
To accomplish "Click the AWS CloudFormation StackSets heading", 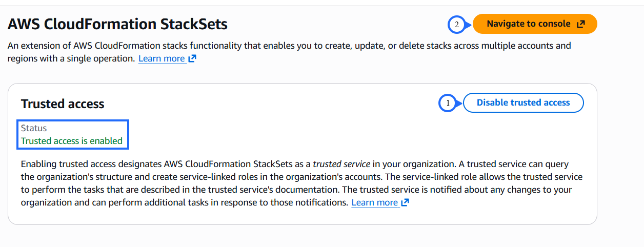I will tap(117, 24).
